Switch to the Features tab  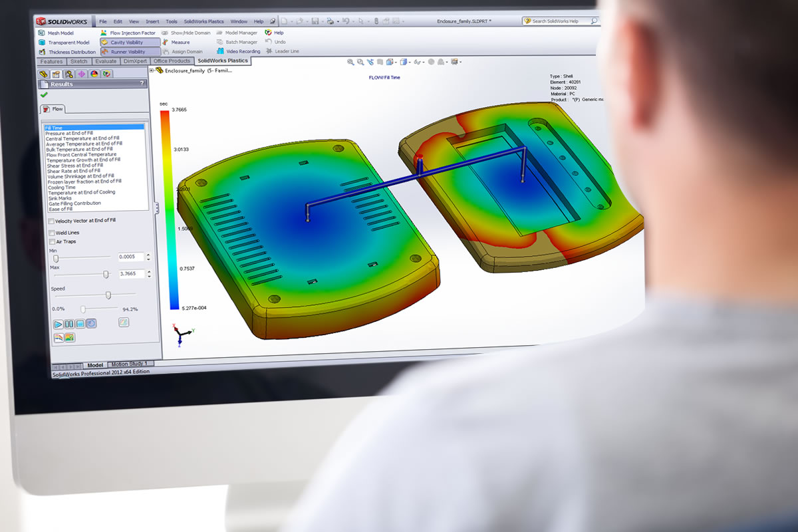(51, 62)
